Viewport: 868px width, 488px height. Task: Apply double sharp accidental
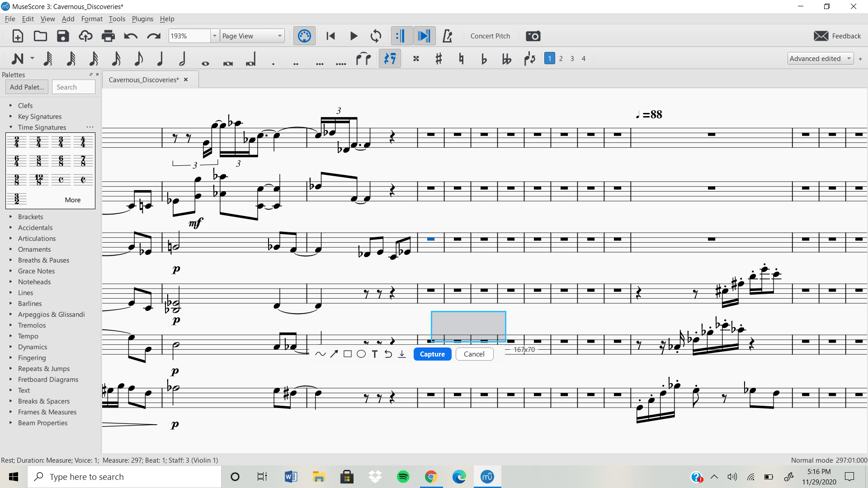tap(416, 59)
